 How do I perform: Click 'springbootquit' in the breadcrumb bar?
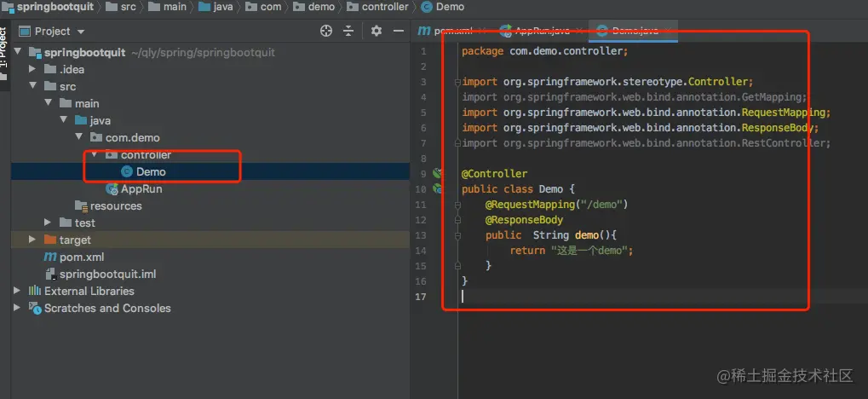click(55, 7)
